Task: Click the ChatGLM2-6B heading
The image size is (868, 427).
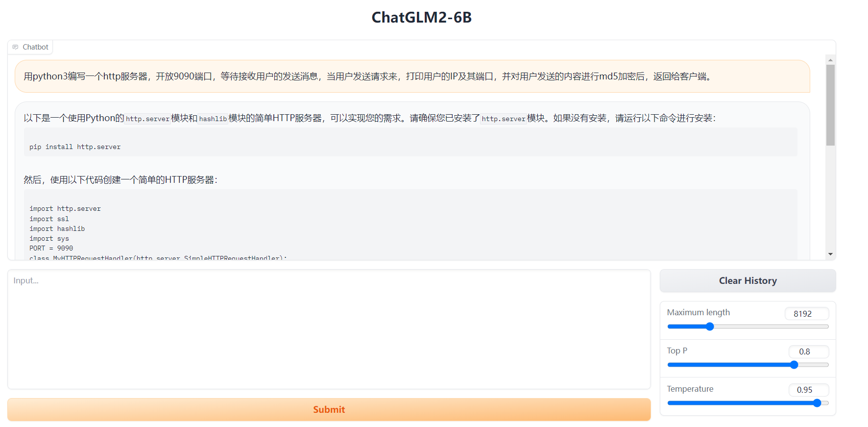Action: click(x=421, y=17)
